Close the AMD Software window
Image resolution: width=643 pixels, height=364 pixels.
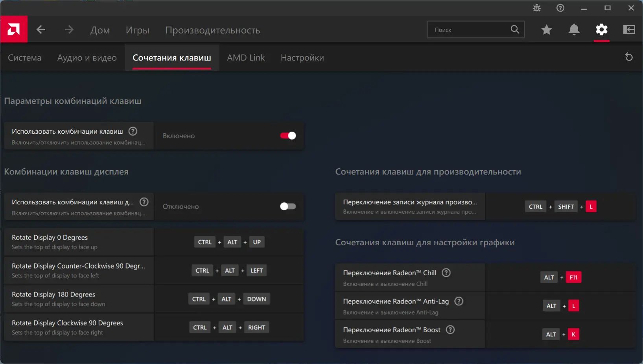[631, 8]
